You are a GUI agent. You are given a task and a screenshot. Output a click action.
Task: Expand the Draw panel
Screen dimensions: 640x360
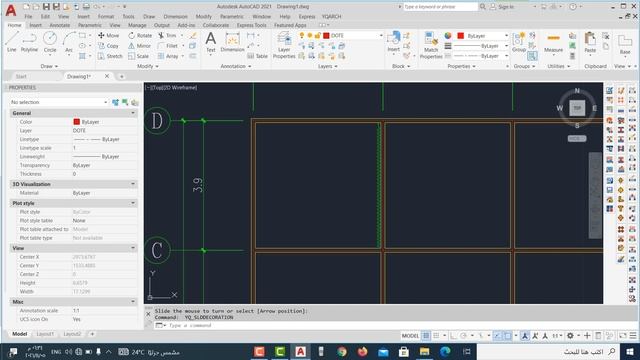click(49, 66)
